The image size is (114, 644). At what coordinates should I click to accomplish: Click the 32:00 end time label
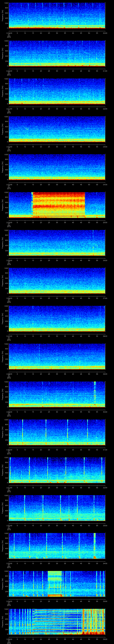(x=105, y=487)
